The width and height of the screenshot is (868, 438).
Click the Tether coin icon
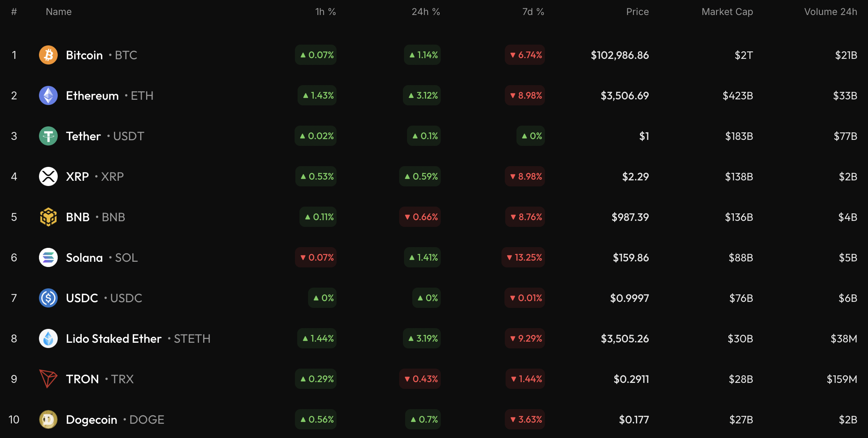48,136
